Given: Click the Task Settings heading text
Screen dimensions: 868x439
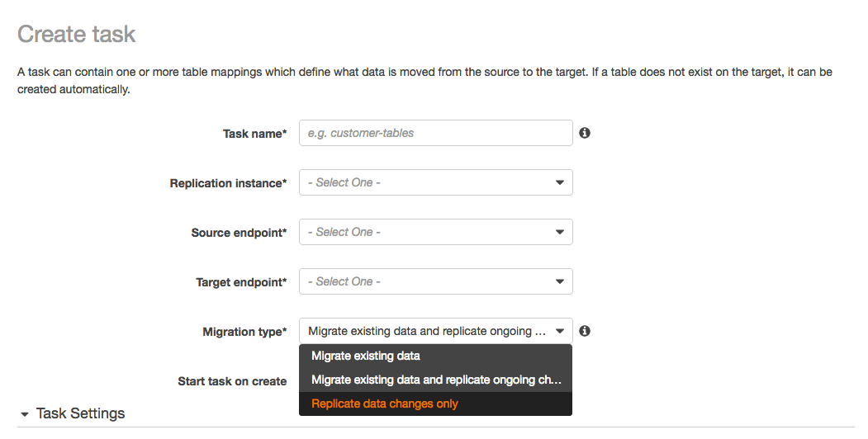Looking at the screenshot, I should [x=80, y=413].
